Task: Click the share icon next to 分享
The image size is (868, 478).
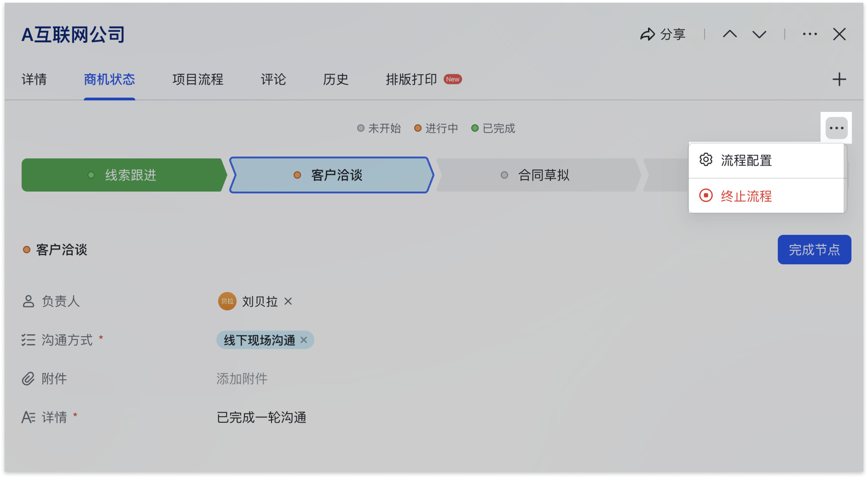Action: 648,34
